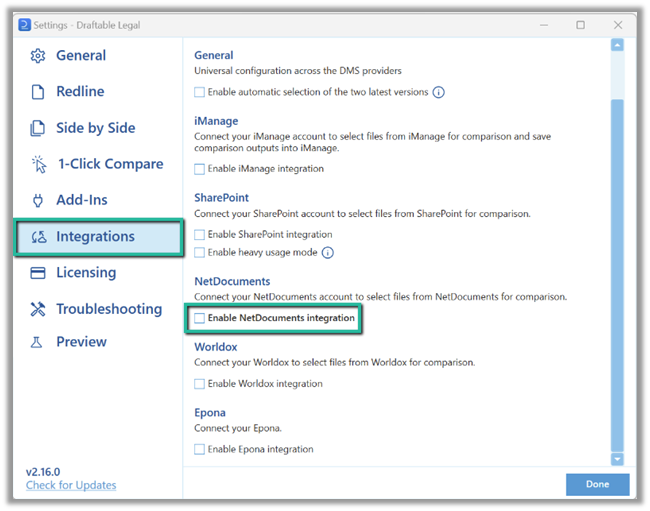The width and height of the screenshot is (650, 511).
Task: Show info for automatic version selection
Action: [x=439, y=92]
